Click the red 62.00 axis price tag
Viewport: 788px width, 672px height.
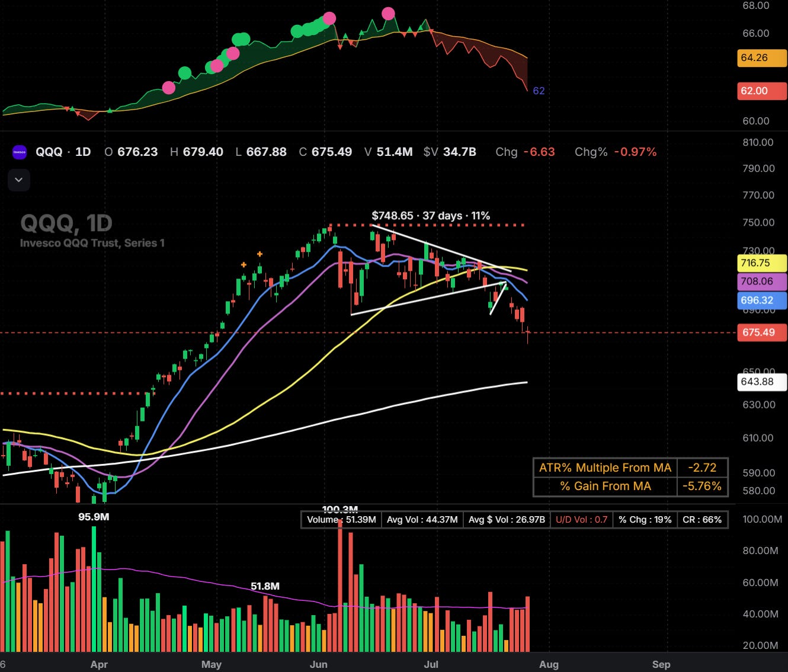(762, 91)
